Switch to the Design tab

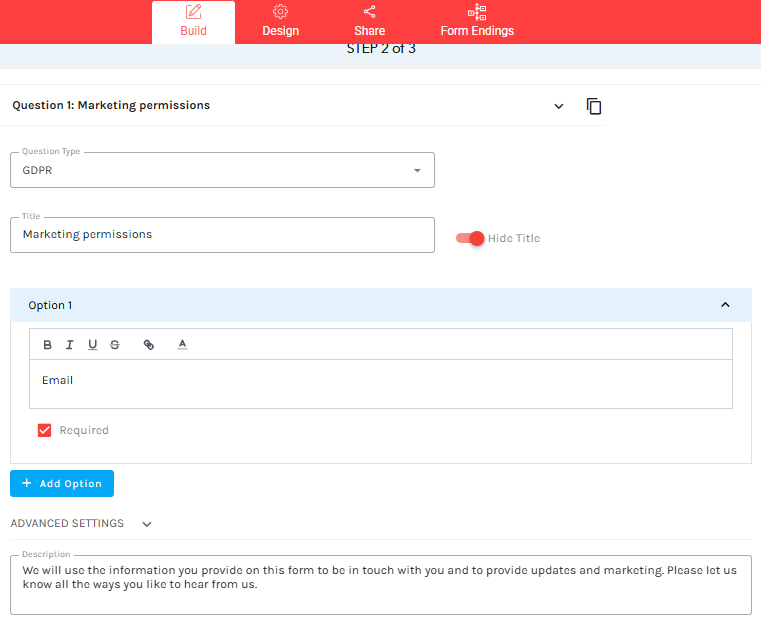pos(281,22)
